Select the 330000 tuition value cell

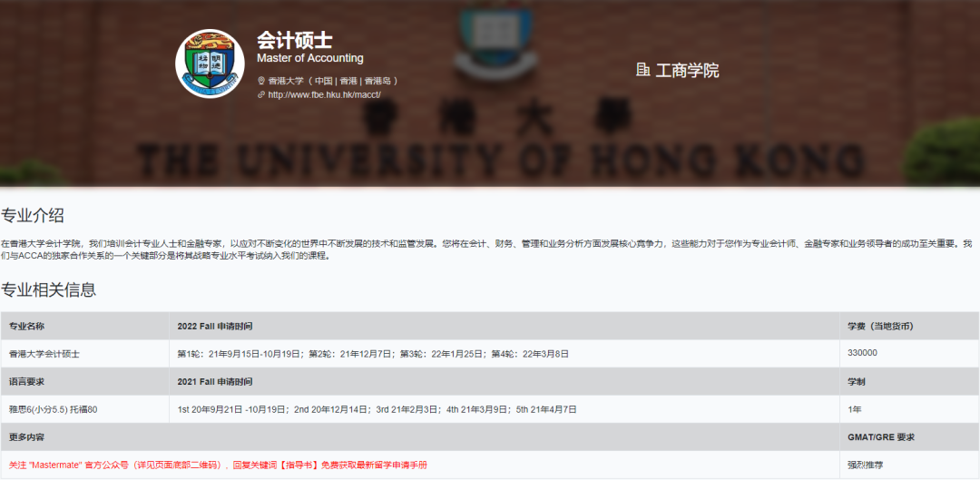click(862, 353)
